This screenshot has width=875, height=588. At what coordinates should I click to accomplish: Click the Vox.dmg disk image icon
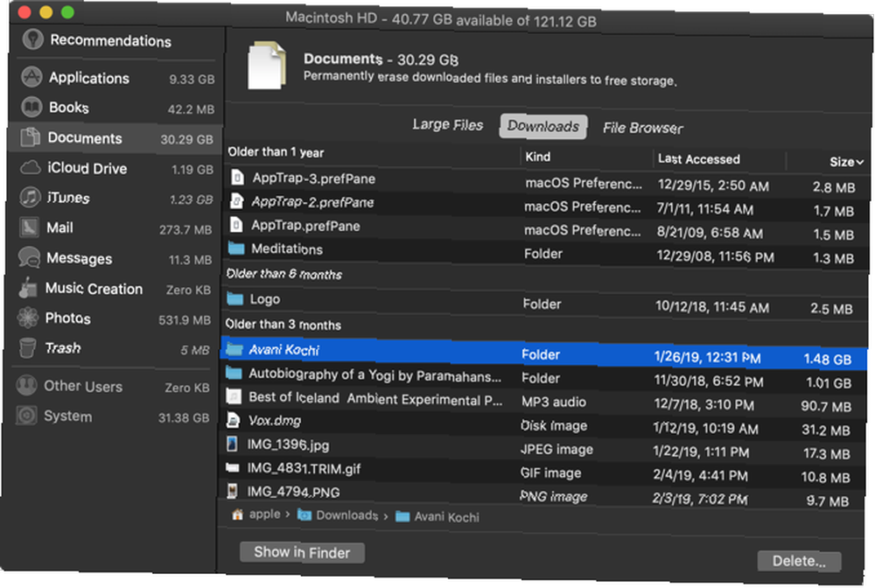(x=233, y=420)
